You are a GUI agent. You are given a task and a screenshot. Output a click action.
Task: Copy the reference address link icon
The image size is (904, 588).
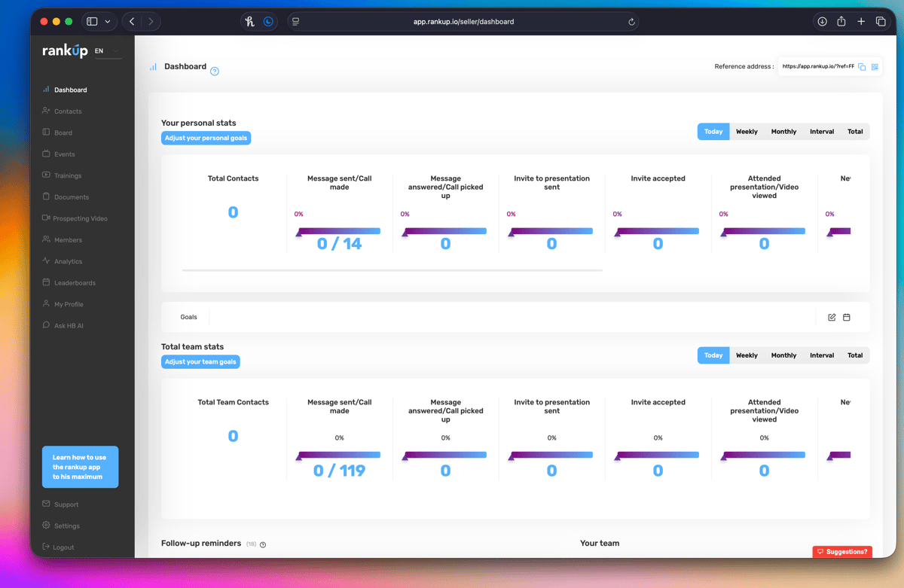862,67
